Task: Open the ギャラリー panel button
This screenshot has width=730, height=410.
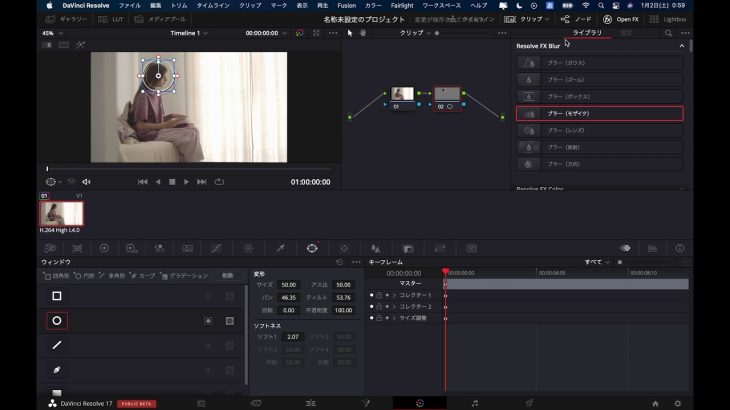Action: (67, 19)
